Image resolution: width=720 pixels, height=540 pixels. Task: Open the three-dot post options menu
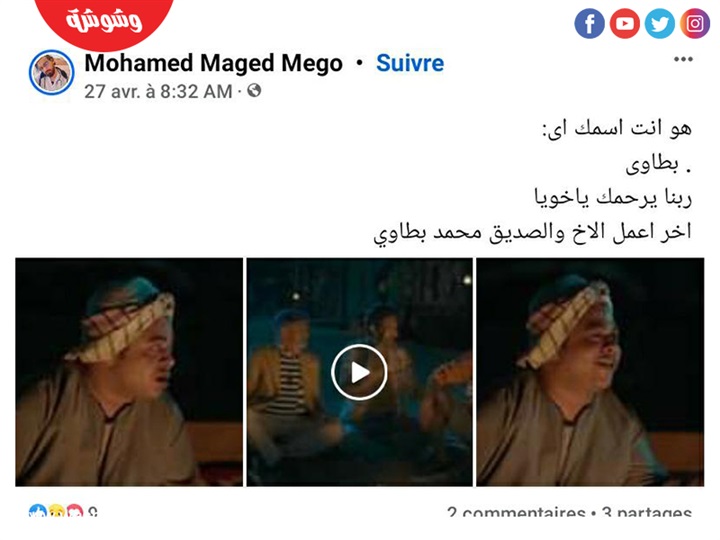point(683,59)
